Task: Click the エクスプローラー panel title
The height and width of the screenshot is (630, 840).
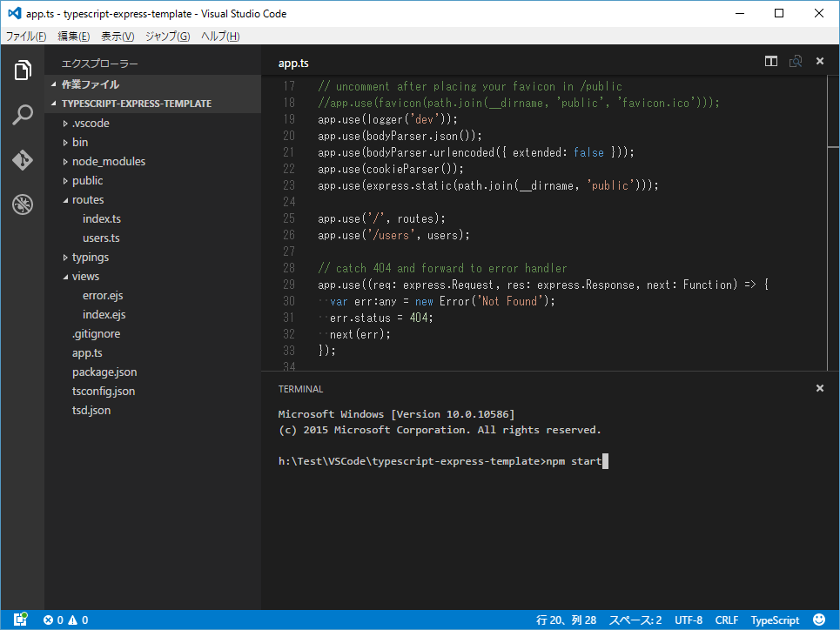Action: [99, 64]
